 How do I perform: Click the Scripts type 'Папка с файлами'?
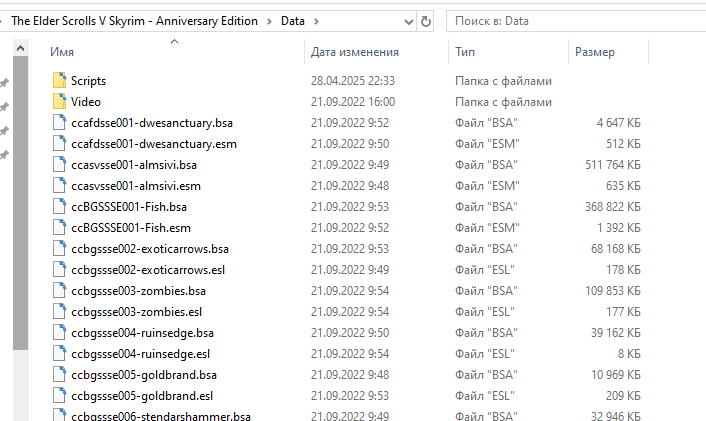503,81
